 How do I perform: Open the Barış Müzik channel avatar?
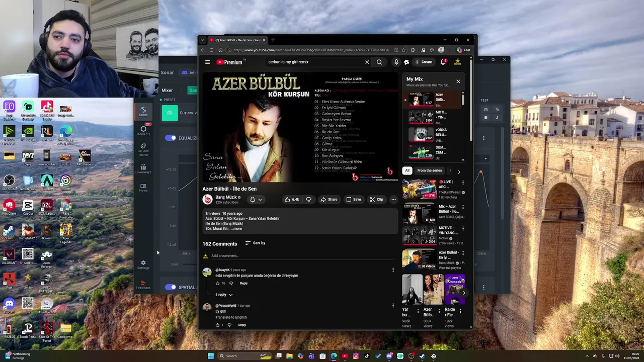[207, 200]
